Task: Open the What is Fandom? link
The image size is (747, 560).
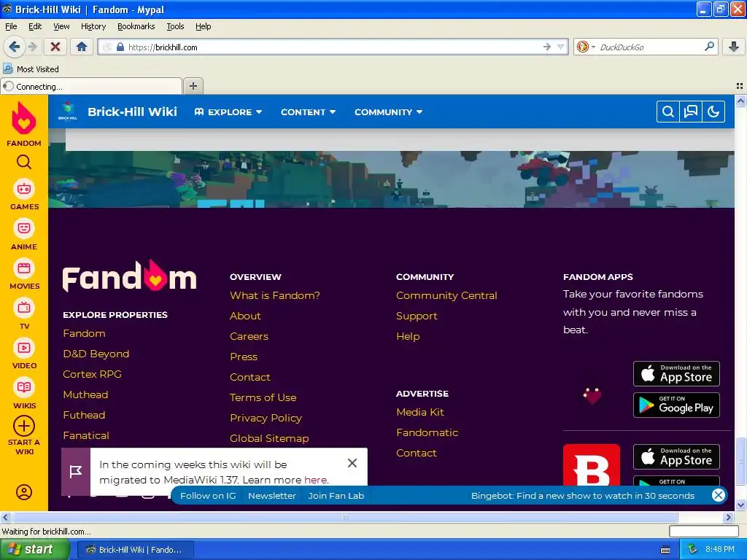Action: click(x=275, y=295)
